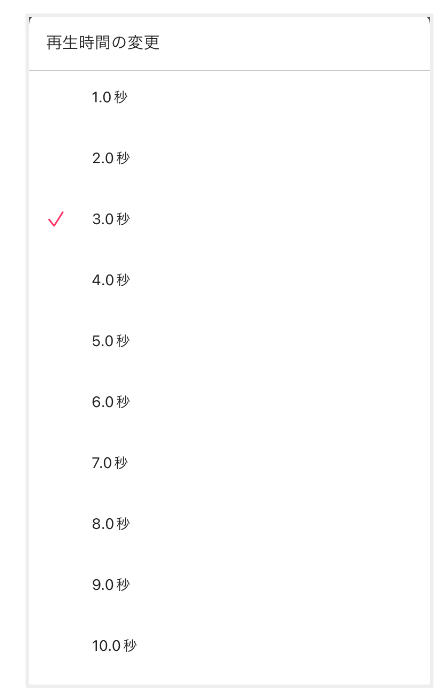The image size is (445, 694).
Task: Choose the 6.0秒 option
Action: 229,402
